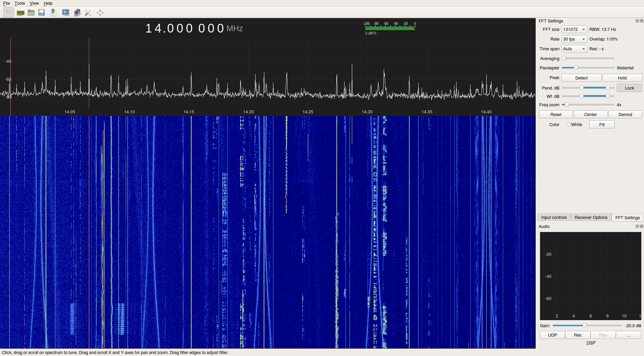Click the load settings folder icon
Screen dimensions: 644x356
coord(31,13)
